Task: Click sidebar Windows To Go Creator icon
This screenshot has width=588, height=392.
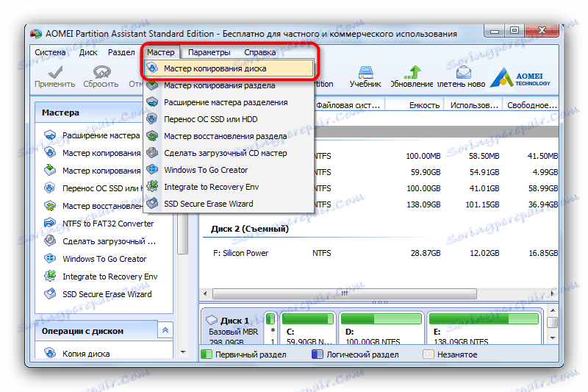Action: point(50,258)
